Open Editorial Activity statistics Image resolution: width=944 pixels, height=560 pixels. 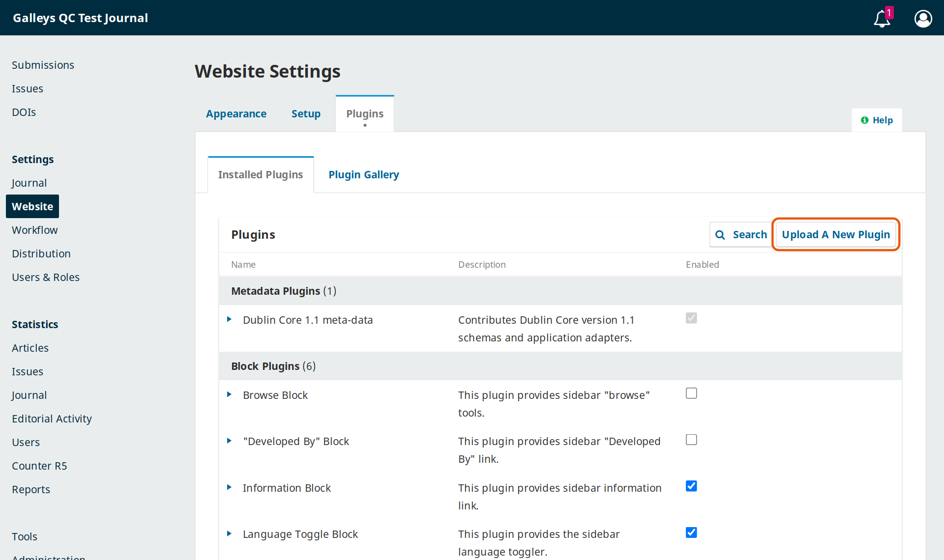tap(52, 419)
